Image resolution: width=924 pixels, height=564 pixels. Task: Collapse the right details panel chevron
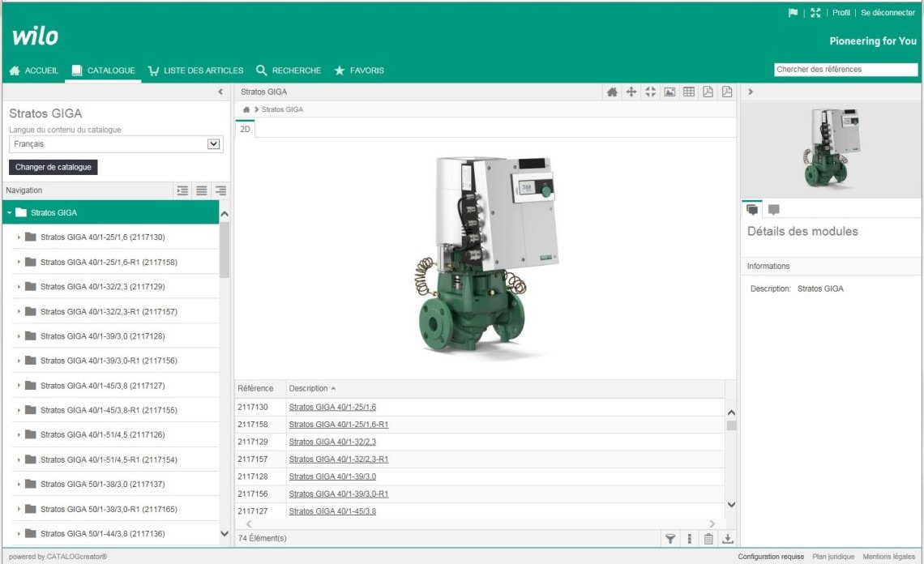pyautogui.click(x=751, y=92)
